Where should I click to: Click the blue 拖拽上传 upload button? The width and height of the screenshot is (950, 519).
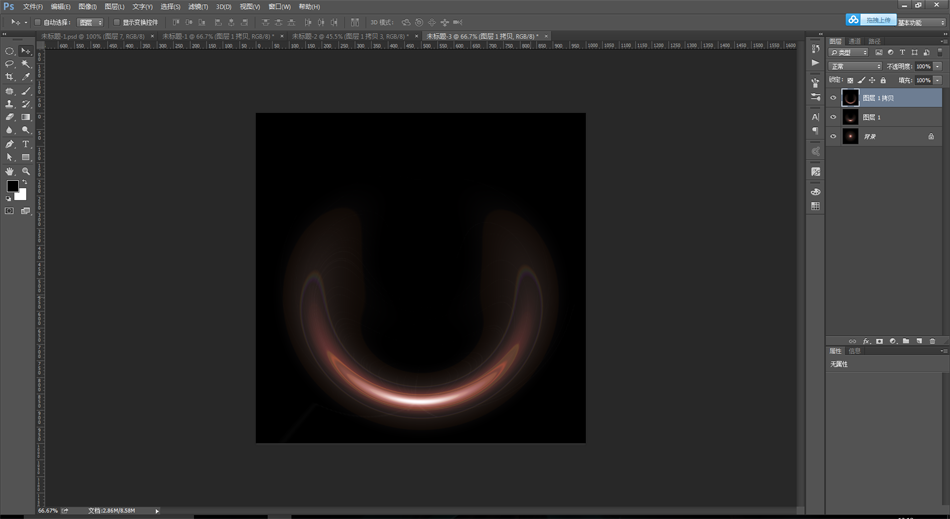(868, 19)
